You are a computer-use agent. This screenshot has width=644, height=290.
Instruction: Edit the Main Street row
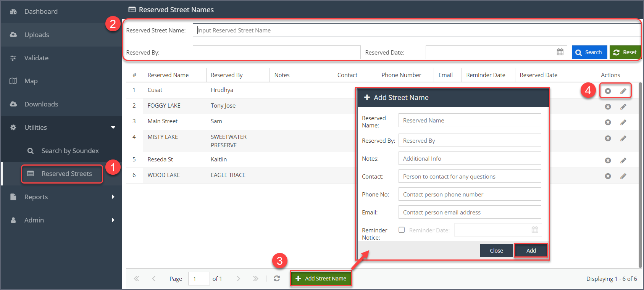pos(623,122)
